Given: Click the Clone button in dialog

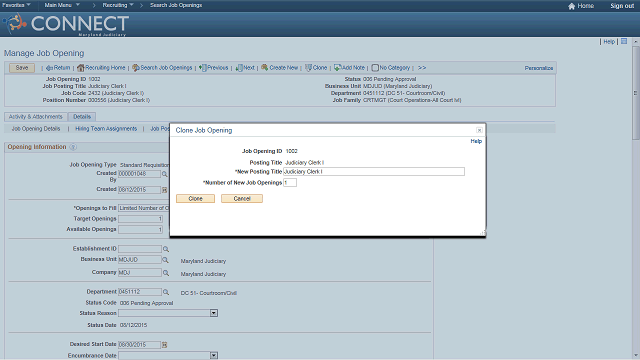Looking at the screenshot, I should point(196,198).
